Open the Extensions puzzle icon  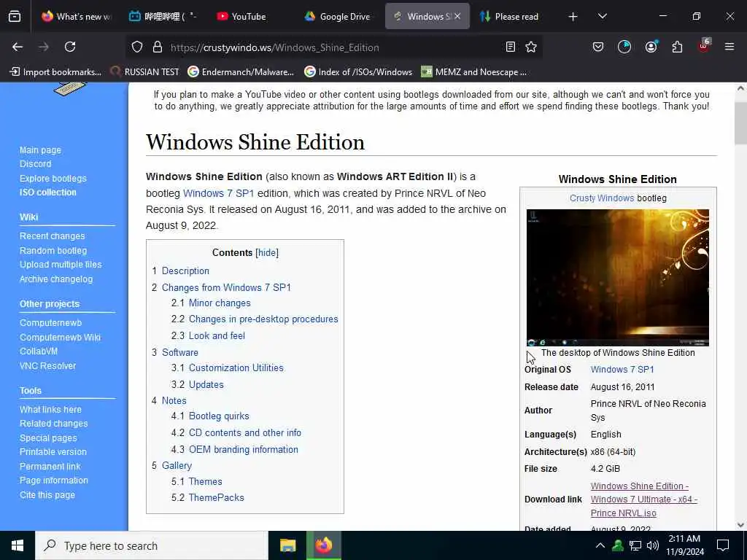click(x=677, y=47)
